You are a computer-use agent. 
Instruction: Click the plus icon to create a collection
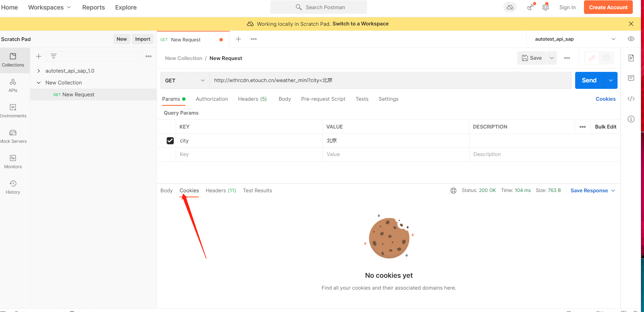(x=39, y=56)
